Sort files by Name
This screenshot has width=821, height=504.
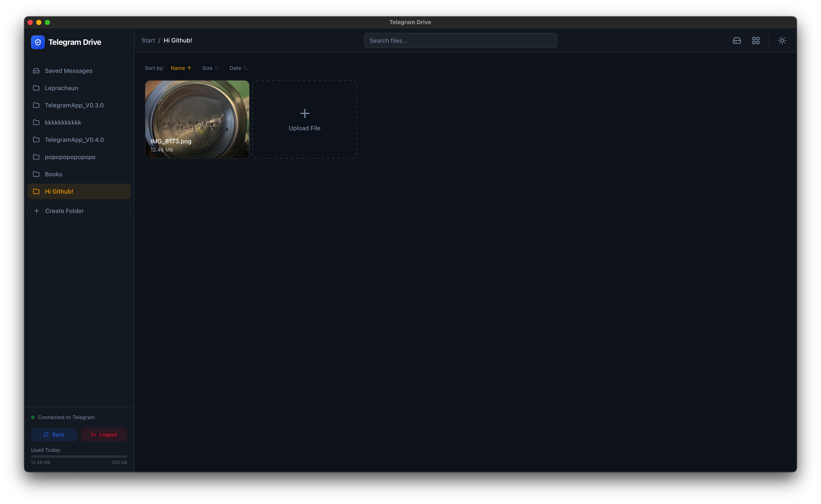[x=181, y=68]
